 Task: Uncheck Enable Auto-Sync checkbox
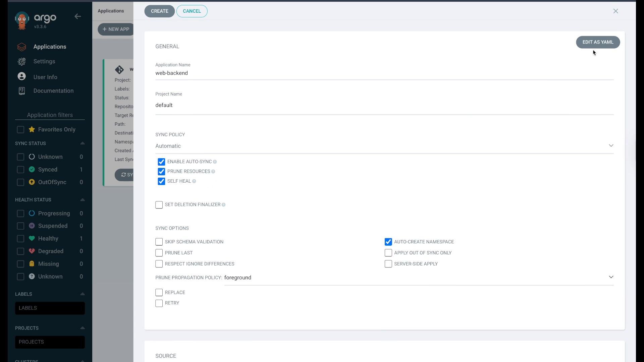coord(161,162)
